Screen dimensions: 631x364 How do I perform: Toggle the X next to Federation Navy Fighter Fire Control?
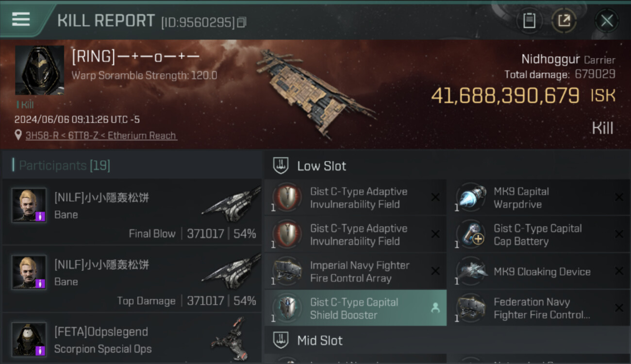tap(619, 308)
